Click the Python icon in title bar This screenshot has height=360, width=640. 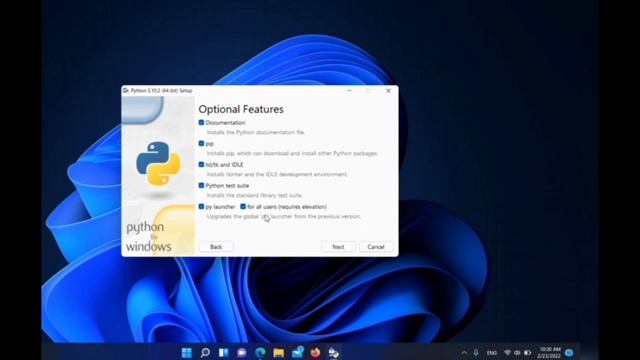tap(126, 91)
